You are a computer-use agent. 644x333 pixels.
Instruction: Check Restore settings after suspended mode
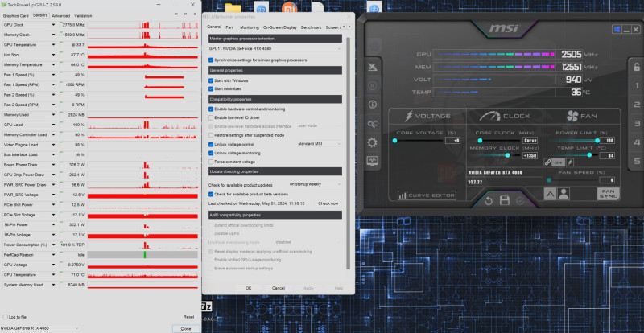(x=211, y=135)
